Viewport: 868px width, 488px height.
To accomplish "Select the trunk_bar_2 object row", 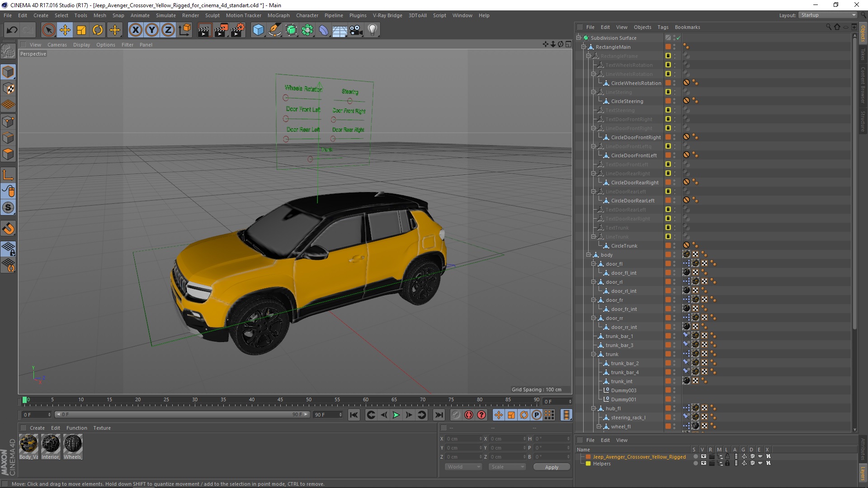I will (624, 363).
